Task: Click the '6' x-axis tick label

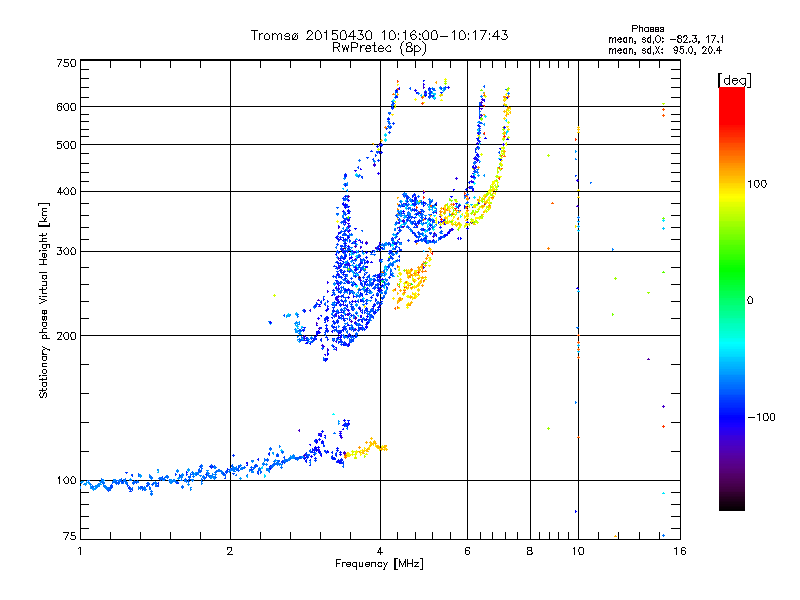Action: click(467, 551)
